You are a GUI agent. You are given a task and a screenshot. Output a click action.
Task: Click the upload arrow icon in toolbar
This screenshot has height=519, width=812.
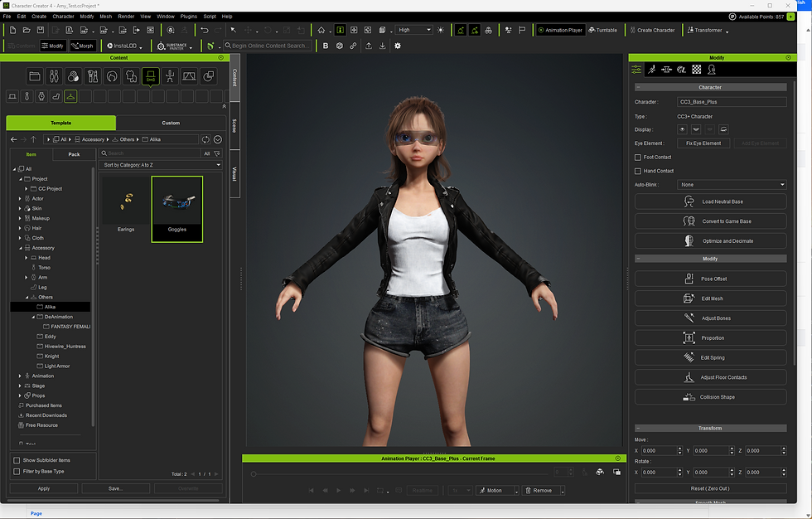click(x=369, y=46)
